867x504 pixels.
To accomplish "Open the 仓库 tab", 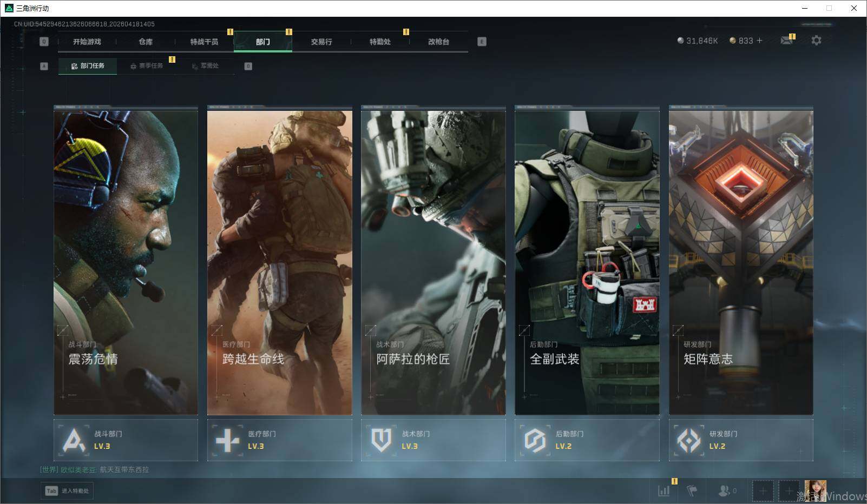I will (x=146, y=42).
